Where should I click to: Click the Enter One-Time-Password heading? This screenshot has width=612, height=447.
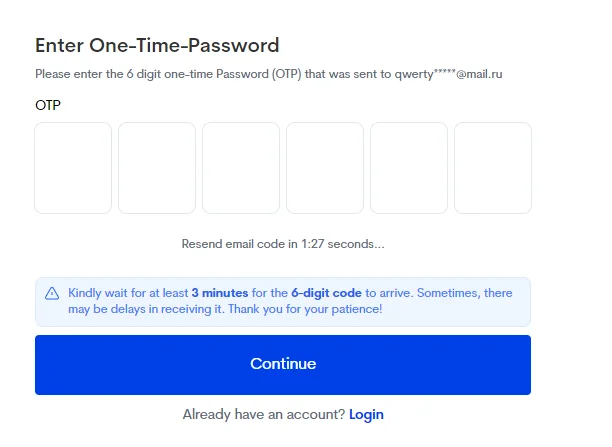click(x=157, y=45)
